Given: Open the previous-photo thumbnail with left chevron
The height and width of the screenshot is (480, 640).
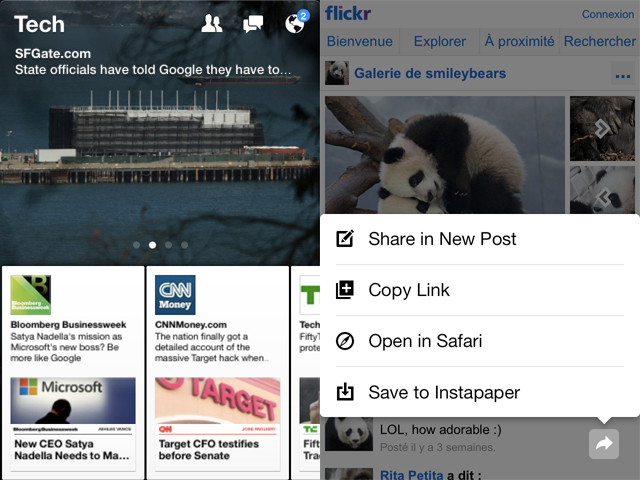Looking at the screenshot, I should pyautogui.click(x=602, y=190).
